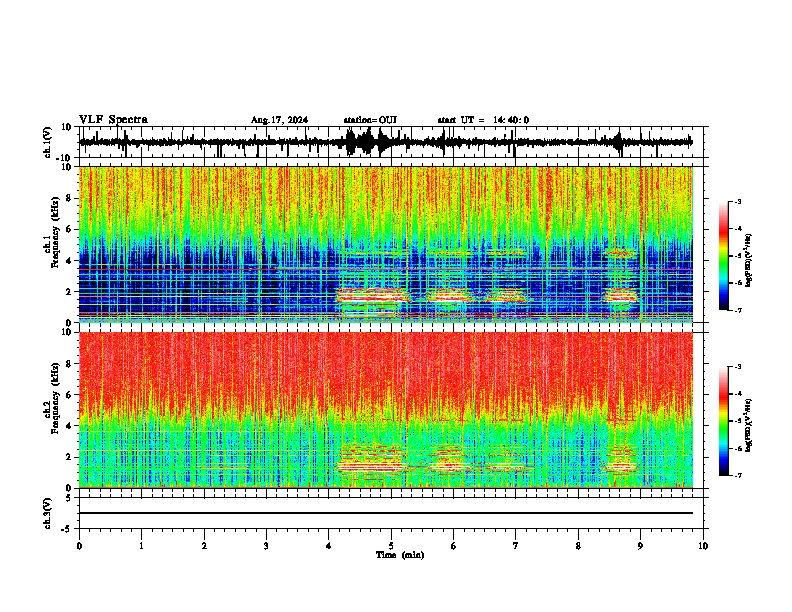Click the flat ch.3 voltage trace line
792x612 pixels.
tap(386, 513)
